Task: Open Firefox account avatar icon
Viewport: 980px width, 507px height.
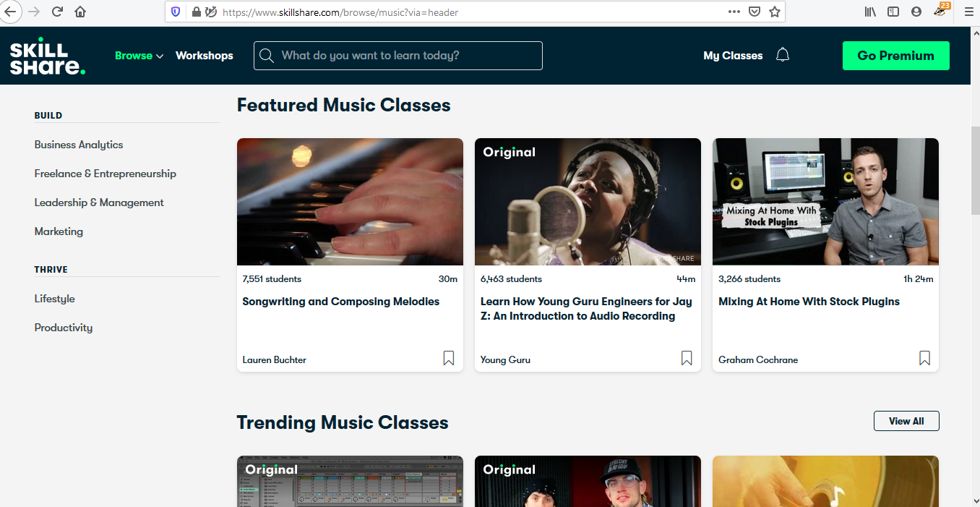Action: pos(916,12)
